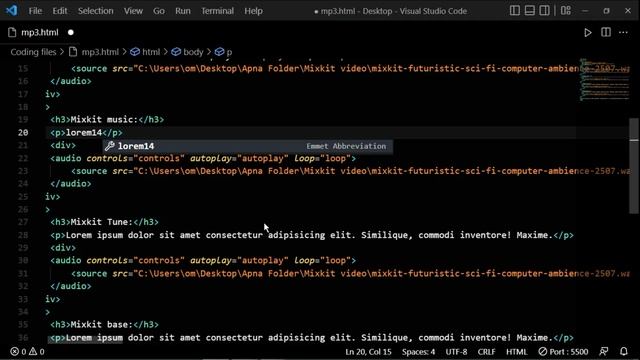Click the body breadcrumb element
This screenshot has height=360, width=640.
187,52
